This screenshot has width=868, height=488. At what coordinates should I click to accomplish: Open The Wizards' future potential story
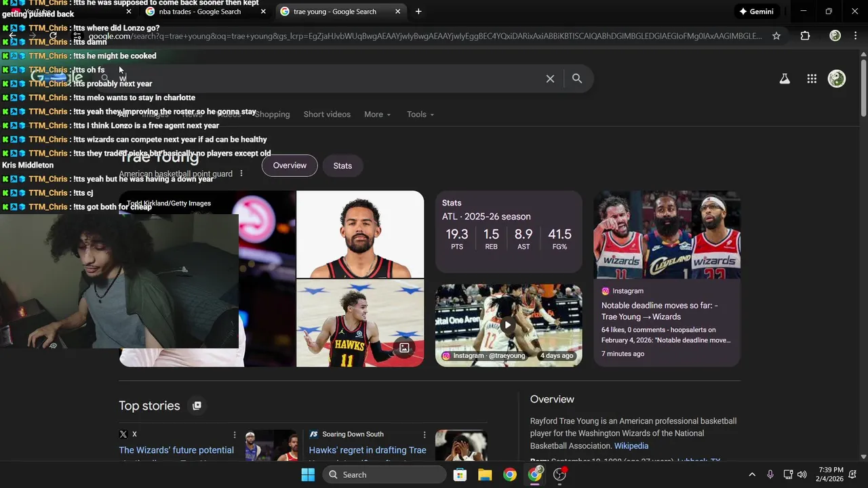[176, 450]
